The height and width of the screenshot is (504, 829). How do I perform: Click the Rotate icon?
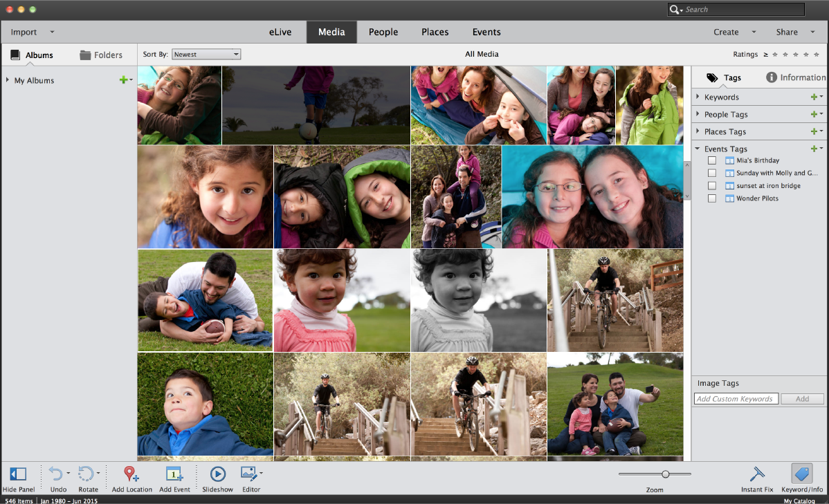(86, 474)
